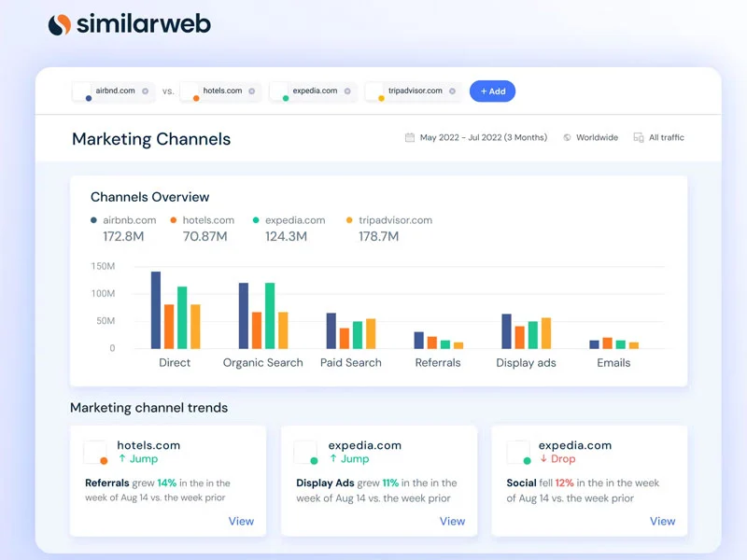The image size is (747, 560).
Task: Select the hotels.com site chip
Action: click(220, 91)
